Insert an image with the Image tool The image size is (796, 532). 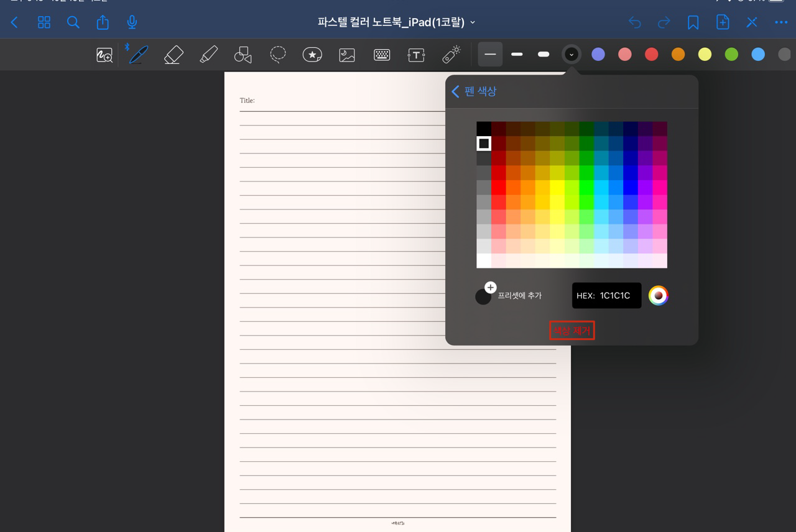click(346, 55)
